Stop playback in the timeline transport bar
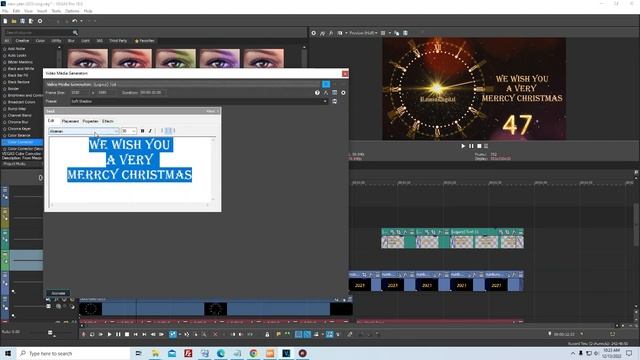 pyautogui.click(x=127, y=334)
